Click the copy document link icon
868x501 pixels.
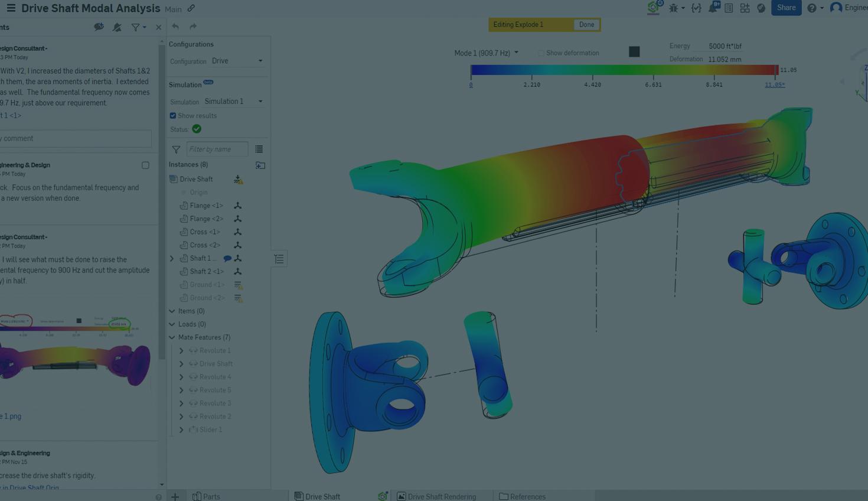click(x=191, y=8)
